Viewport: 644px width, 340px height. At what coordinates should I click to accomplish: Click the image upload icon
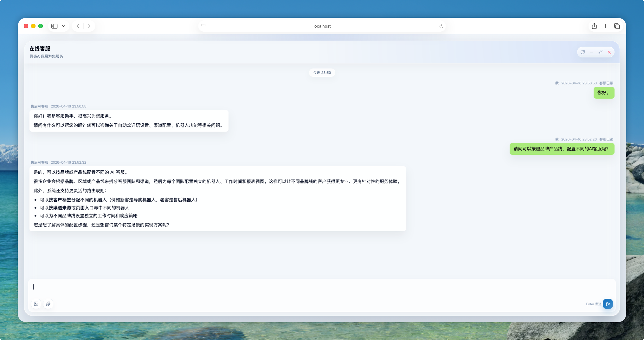point(36,304)
